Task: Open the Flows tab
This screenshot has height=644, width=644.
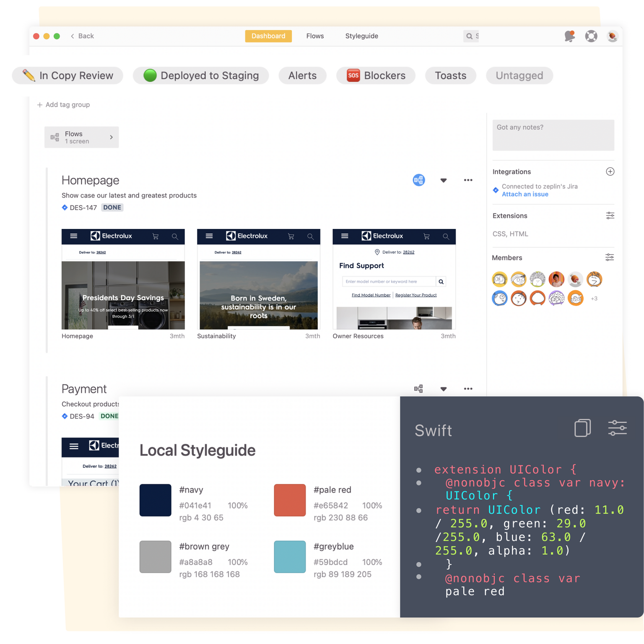Action: pyautogui.click(x=315, y=36)
